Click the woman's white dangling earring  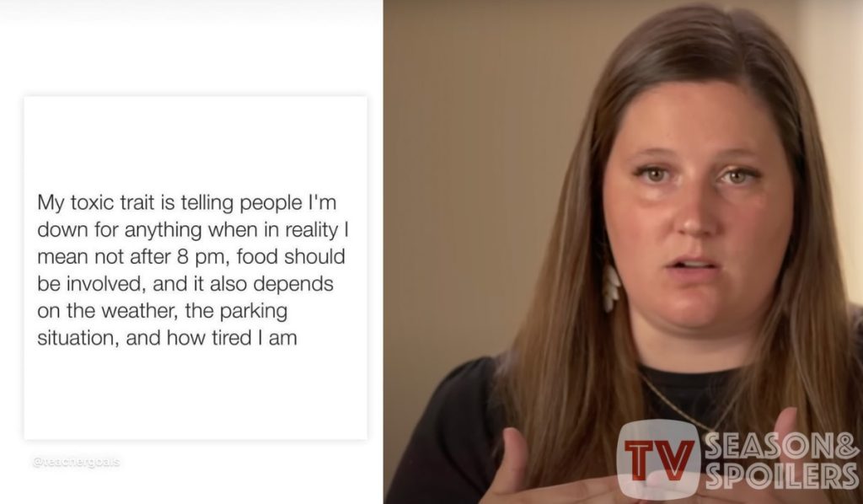(x=610, y=287)
